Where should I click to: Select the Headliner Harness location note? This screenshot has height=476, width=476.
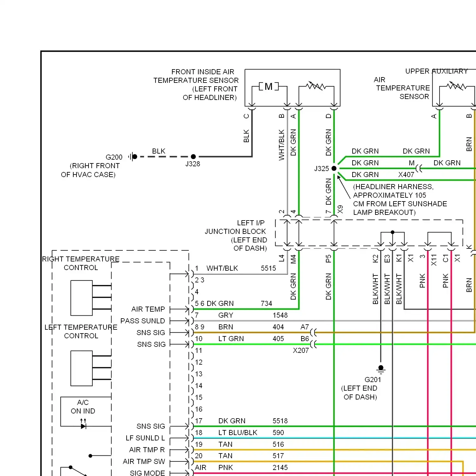tap(400, 199)
